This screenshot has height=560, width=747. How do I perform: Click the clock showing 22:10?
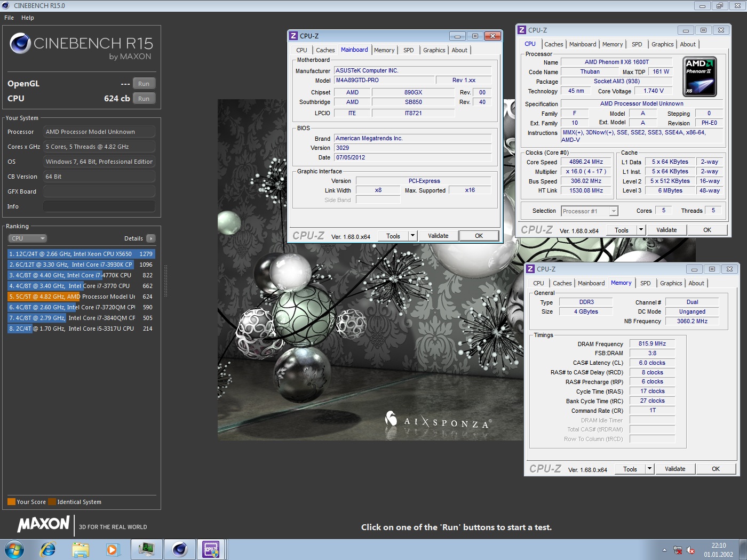pos(718,546)
